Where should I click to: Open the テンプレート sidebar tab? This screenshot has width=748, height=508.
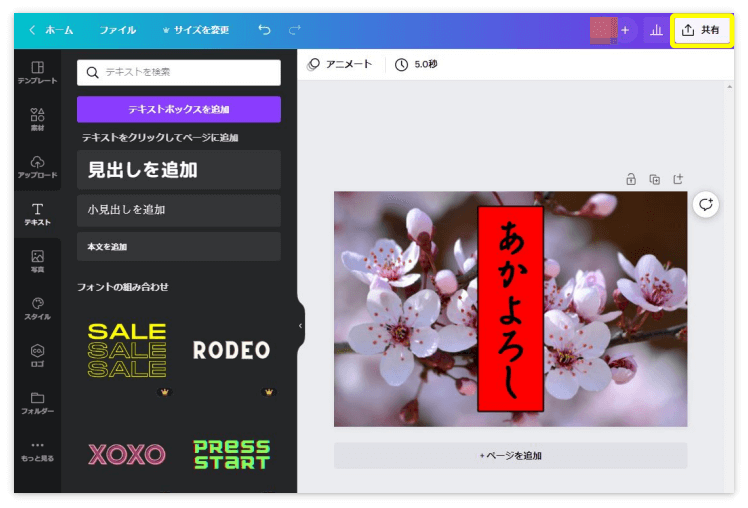(x=37, y=72)
